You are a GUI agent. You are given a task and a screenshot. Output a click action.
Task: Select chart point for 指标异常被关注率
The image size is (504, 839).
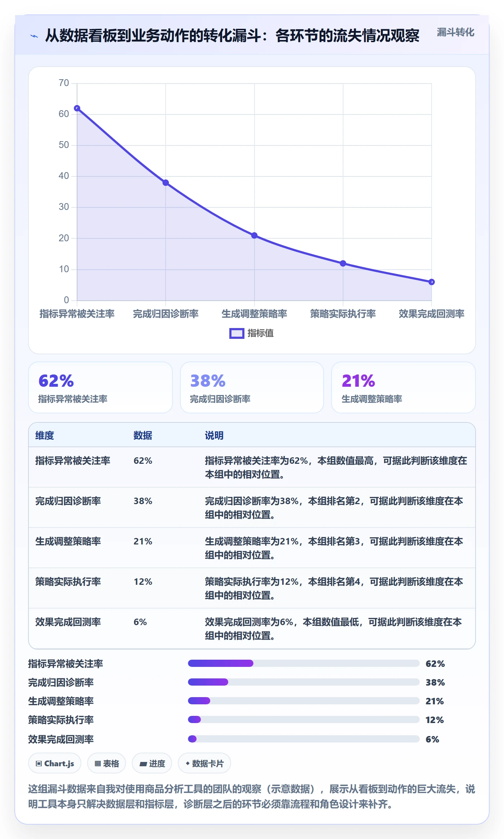click(x=77, y=108)
